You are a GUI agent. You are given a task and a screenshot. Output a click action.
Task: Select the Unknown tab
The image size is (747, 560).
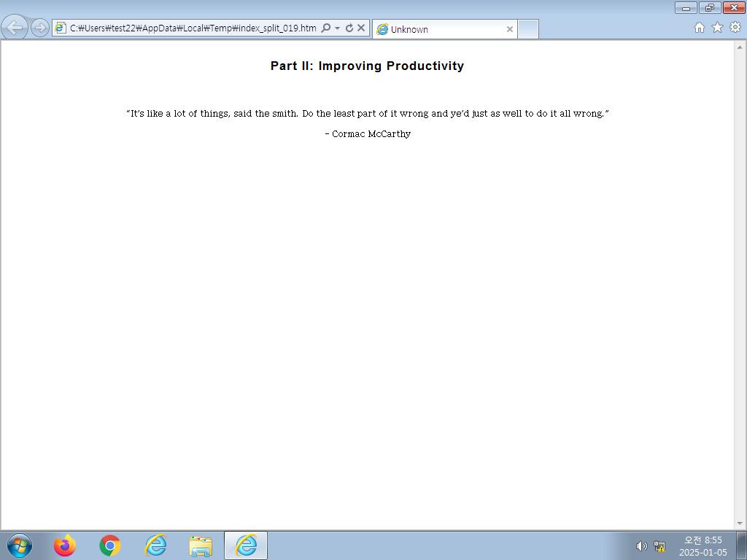444,29
